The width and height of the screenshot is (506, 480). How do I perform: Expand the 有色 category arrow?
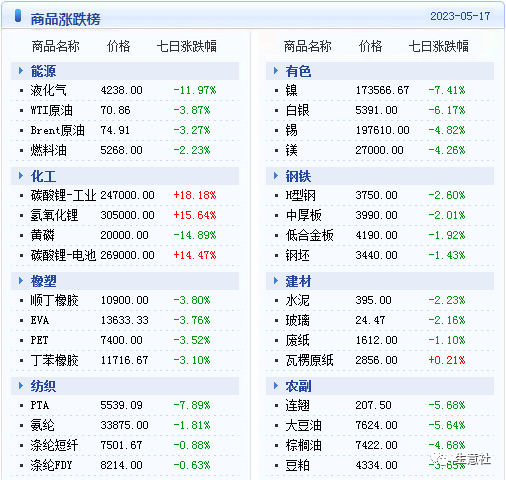pyautogui.click(x=276, y=71)
